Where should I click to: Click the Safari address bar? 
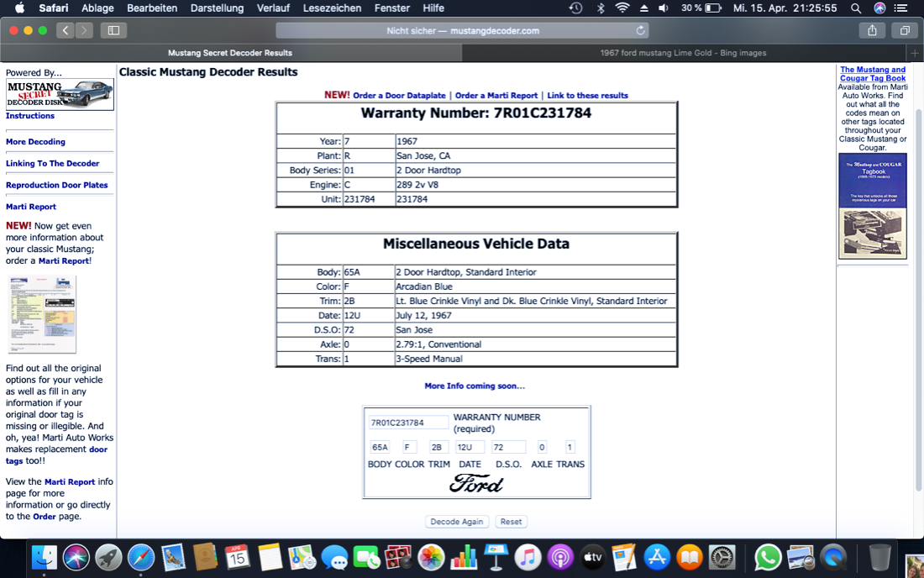(463, 30)
